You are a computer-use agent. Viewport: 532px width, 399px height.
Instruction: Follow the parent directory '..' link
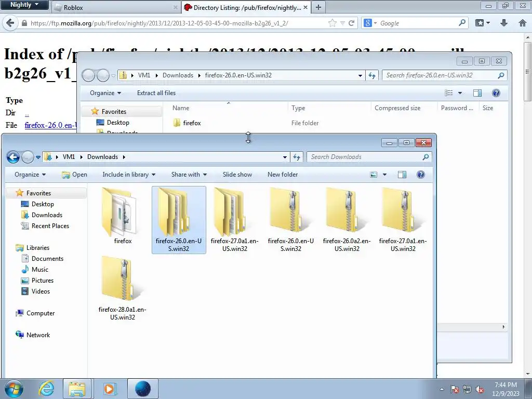click(27, 113)
